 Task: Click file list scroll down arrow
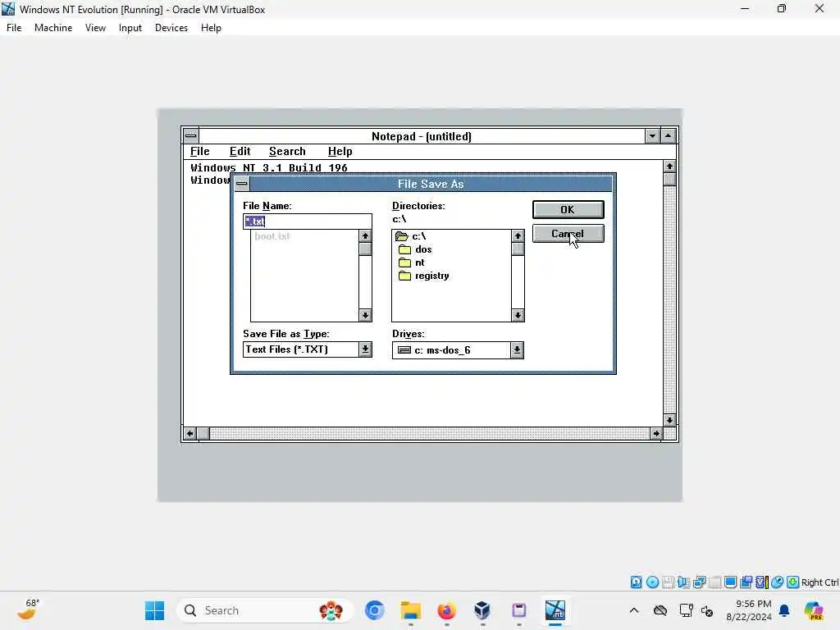(365, 316)
